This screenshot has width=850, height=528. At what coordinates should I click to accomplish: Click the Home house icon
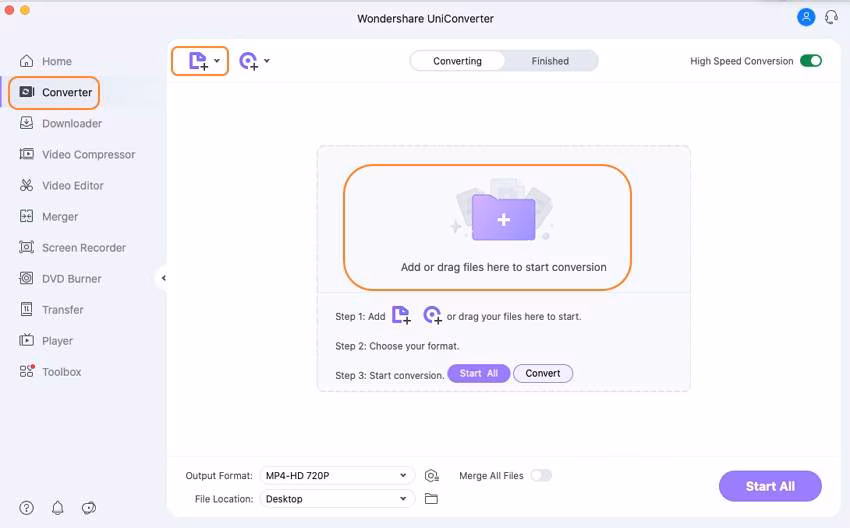click(x=26, y=61)
